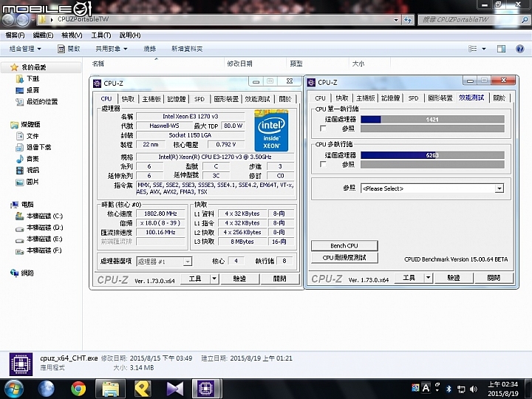Open the Downloads folder icon in sidebar
Screen dimensions: 532x399
(x=20, y=79)
